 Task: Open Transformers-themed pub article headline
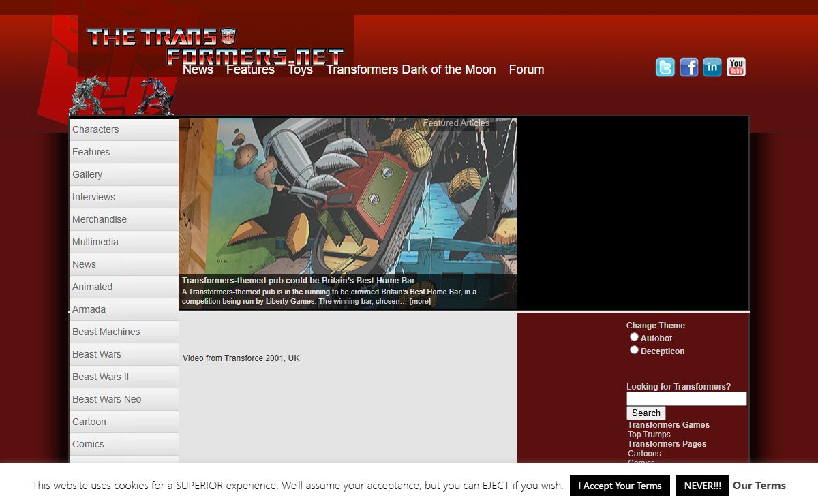(x=299, y=281)
